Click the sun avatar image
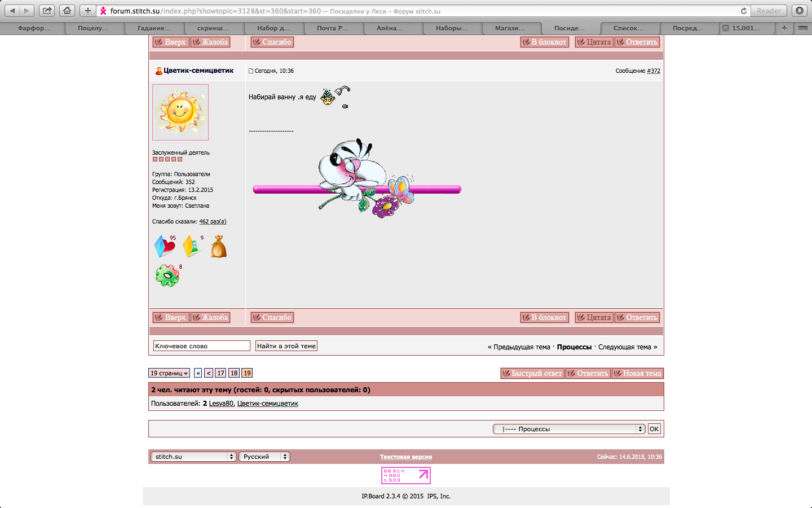Viewport: 812px width, 508px height. coord(180,112)
